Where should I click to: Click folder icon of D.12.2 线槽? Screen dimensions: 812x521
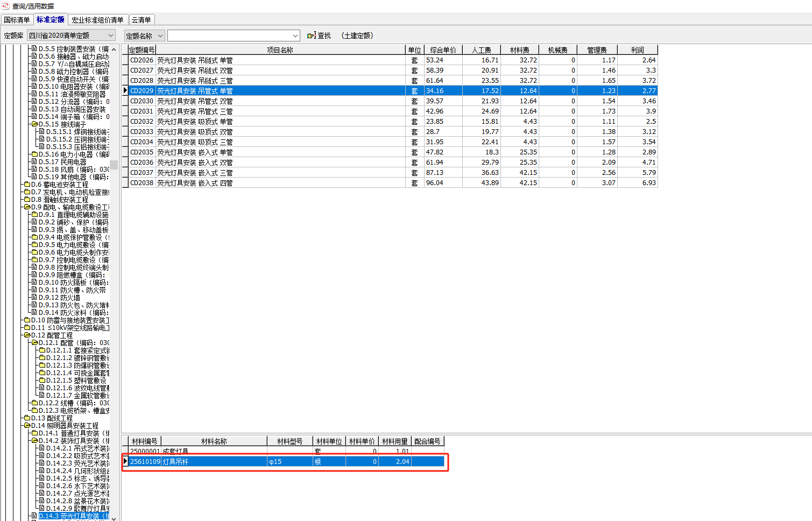click(x=34, y=403)
